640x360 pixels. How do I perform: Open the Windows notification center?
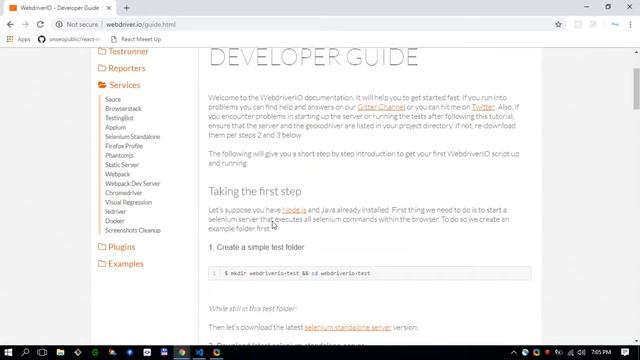click(625, 352)
